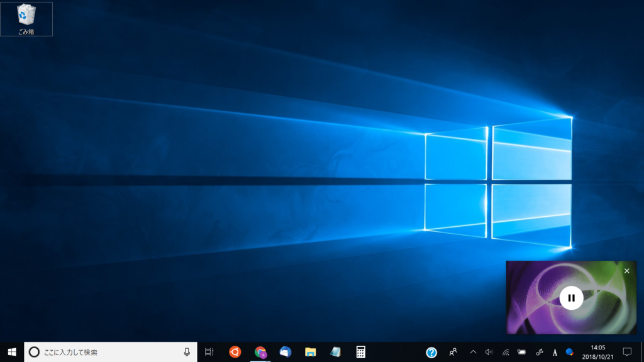Activate the microphone in the search box

pyautogui.click(x=187, y=352)
